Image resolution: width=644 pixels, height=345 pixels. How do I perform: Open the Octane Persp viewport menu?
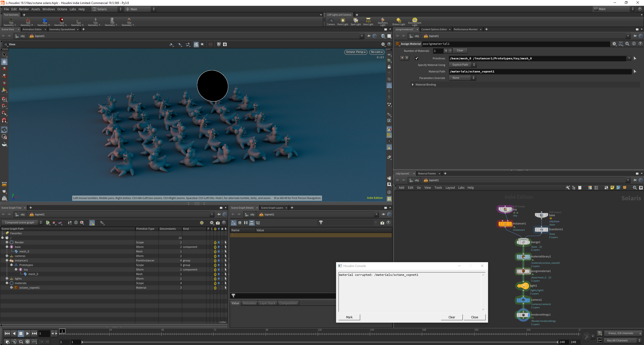tap(355, 52)
